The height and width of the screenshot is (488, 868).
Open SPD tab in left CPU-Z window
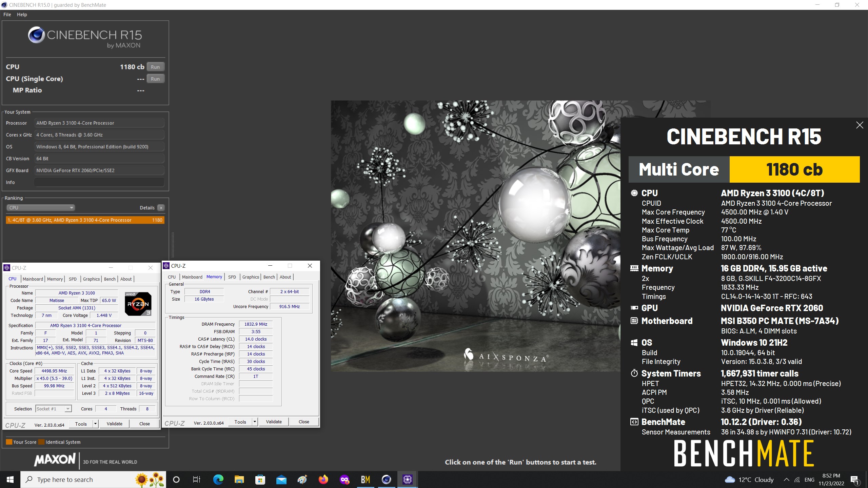point(73,279)
